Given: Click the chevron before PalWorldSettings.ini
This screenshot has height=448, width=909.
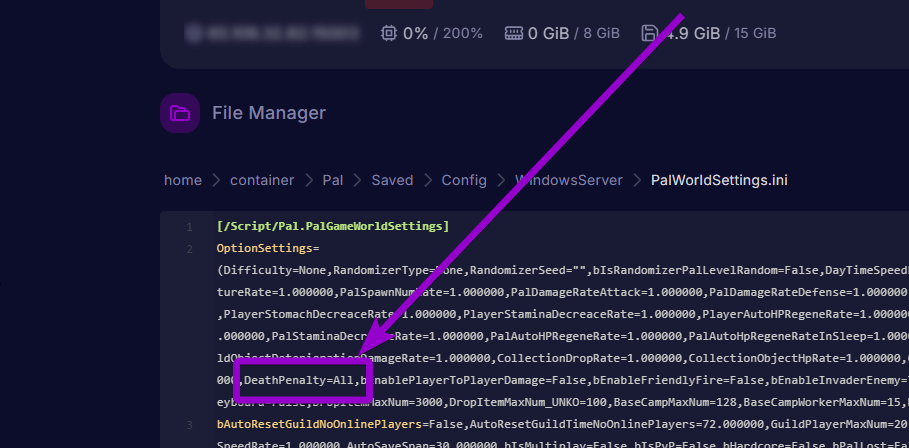Looking at the screenshot, I should tap(636, 180).
